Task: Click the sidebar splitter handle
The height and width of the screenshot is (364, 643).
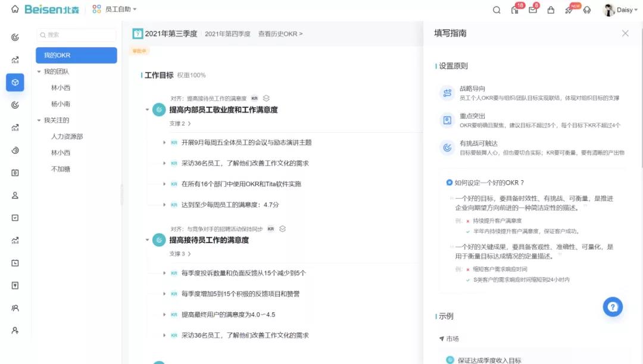Action: [122, 194]
